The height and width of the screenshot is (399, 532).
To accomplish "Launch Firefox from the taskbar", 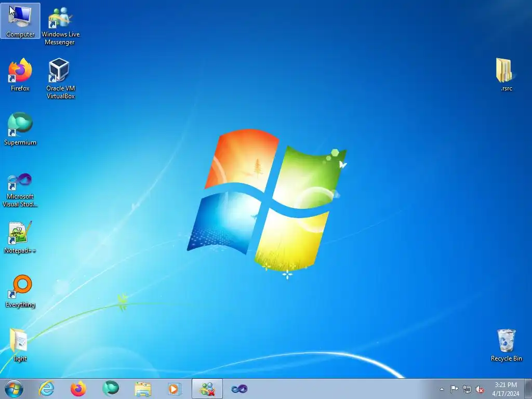I will [x=78, y=389].
